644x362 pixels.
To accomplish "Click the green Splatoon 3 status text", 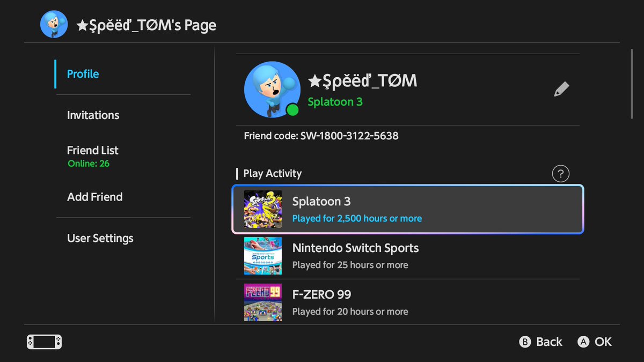I will (335, 102).
